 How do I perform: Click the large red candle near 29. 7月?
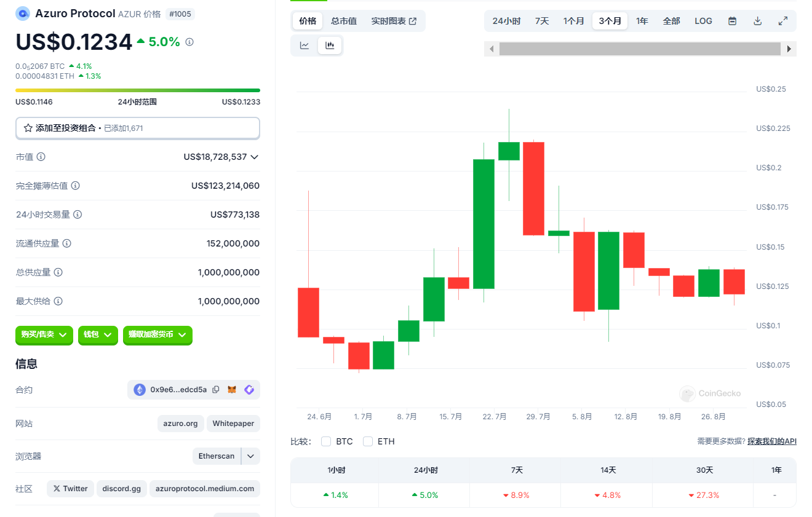(533, 189)
